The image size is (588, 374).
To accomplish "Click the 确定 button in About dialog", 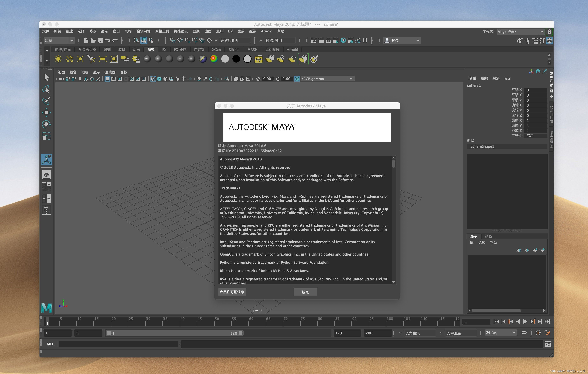I will coord(305,292).
